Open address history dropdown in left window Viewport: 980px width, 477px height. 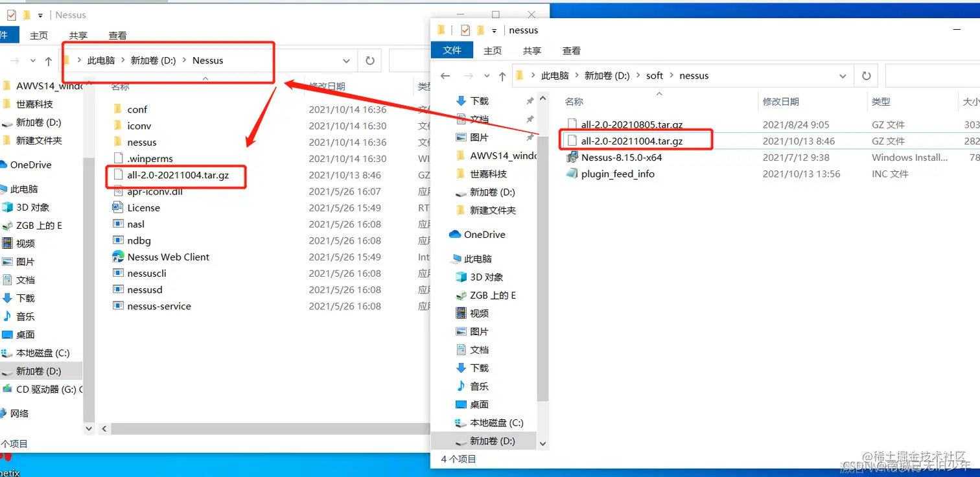[347, 60]
